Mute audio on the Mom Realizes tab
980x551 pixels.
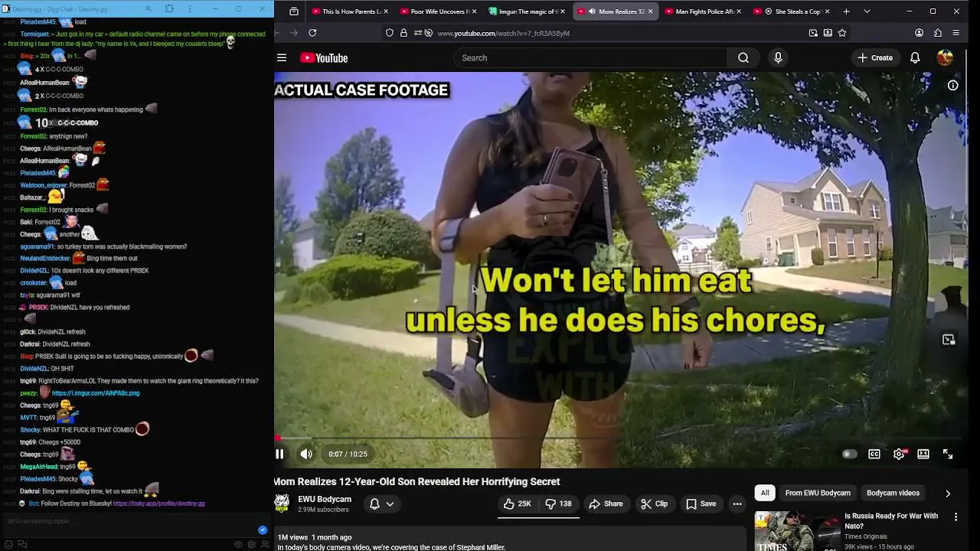point(592,11)
